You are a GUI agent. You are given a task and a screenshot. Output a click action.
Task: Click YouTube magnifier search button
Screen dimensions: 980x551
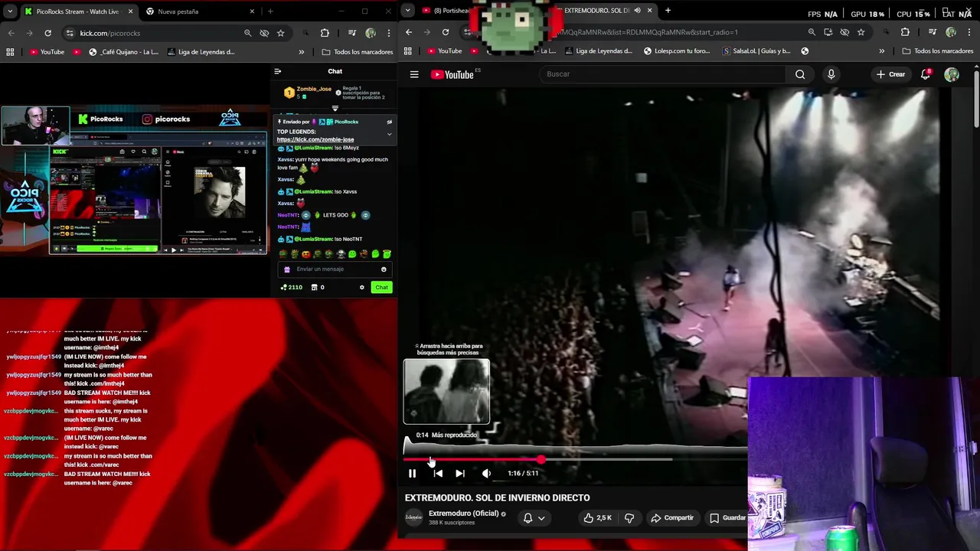(800, 74)
